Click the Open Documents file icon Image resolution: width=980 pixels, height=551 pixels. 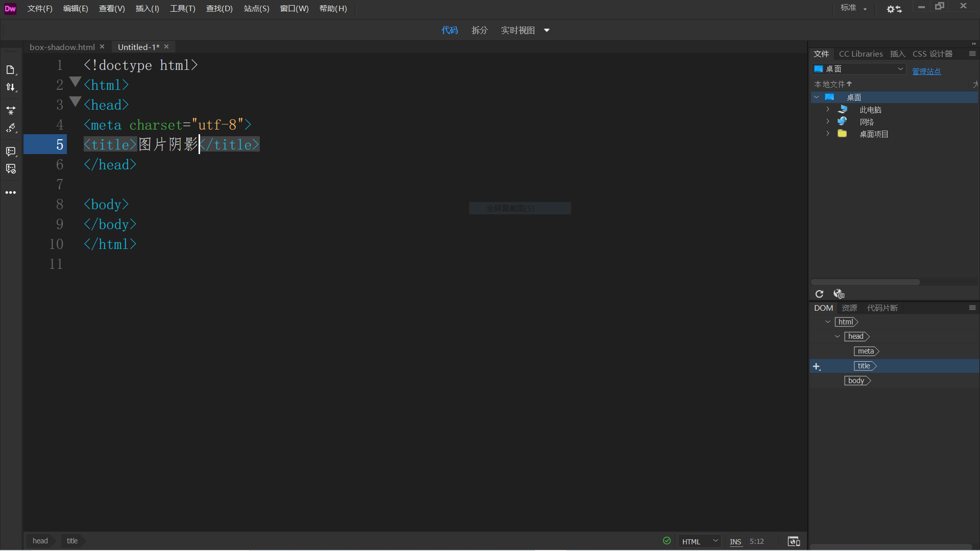coord(10,70)
